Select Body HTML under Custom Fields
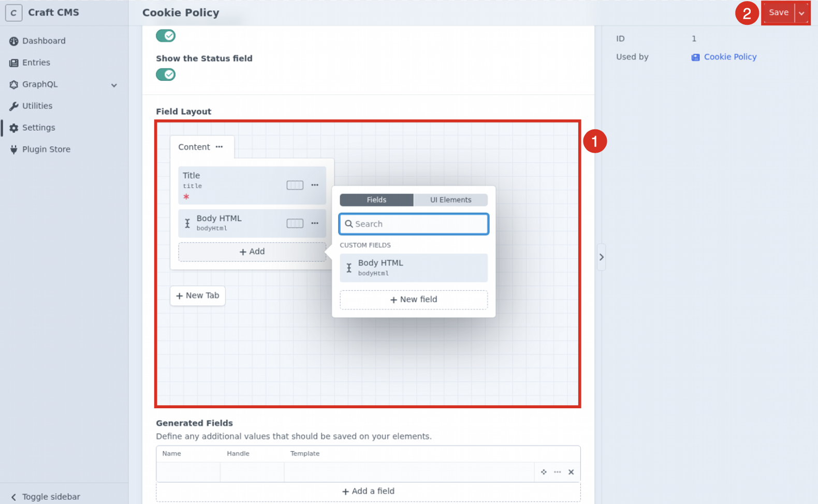 [414, 268]
